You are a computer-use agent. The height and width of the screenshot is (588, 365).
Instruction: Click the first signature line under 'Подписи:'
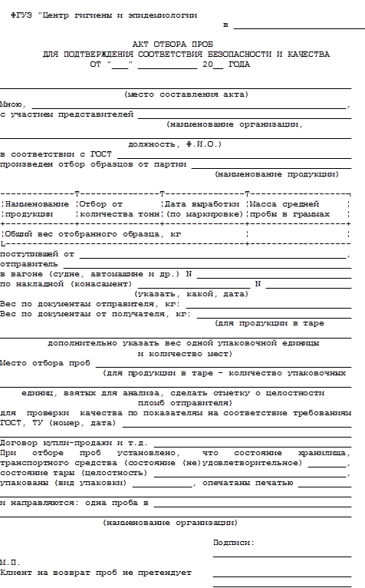(282, 554)
